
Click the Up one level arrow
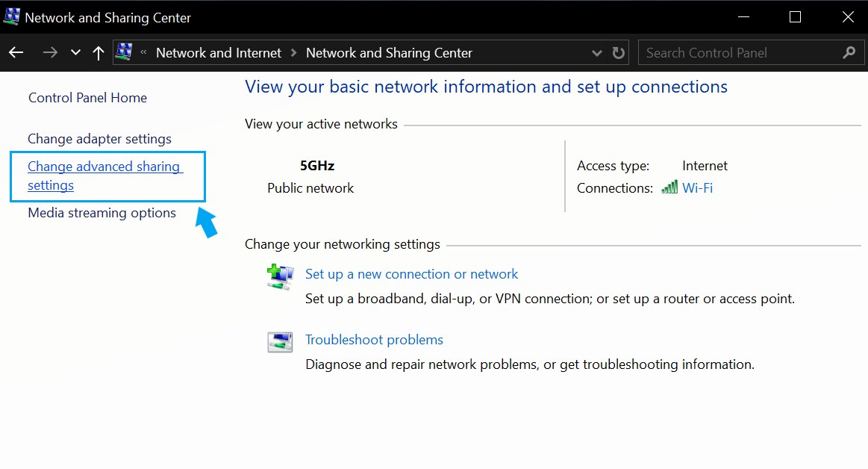(x=98, y=52)
